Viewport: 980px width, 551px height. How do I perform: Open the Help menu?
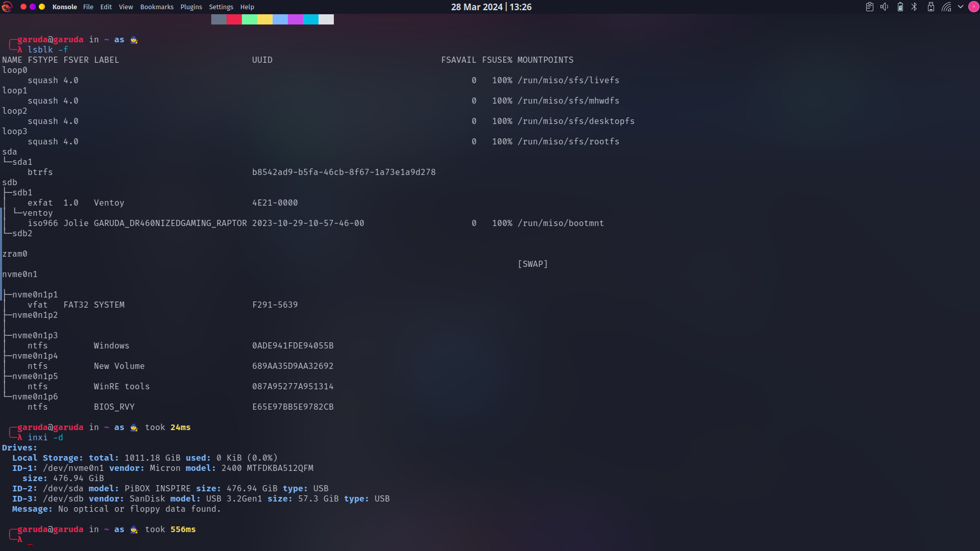[x=247, y=7]
